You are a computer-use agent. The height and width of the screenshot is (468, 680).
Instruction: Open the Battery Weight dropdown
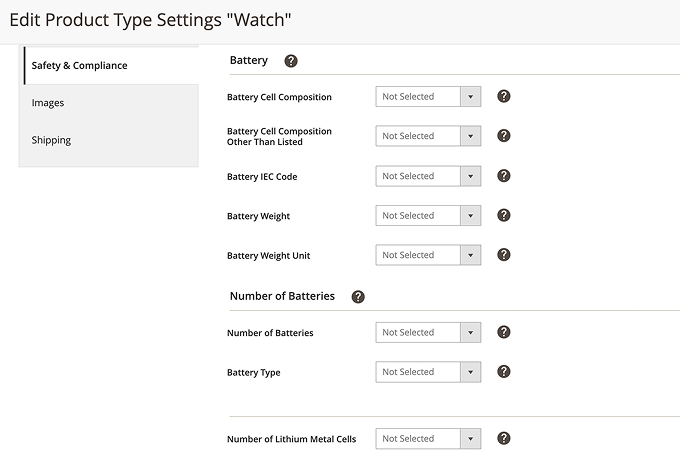pyautogui.click(x=428, y=215)
